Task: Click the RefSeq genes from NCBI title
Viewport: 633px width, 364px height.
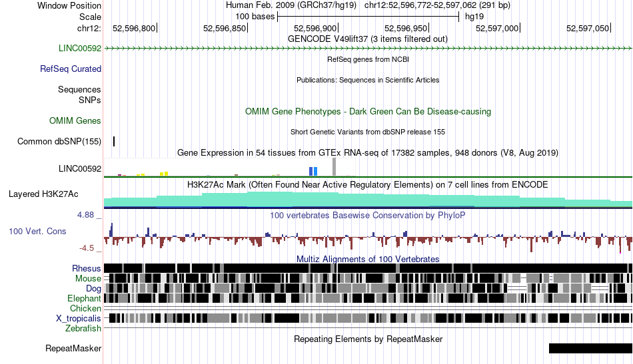Action: tap(368, 59)
